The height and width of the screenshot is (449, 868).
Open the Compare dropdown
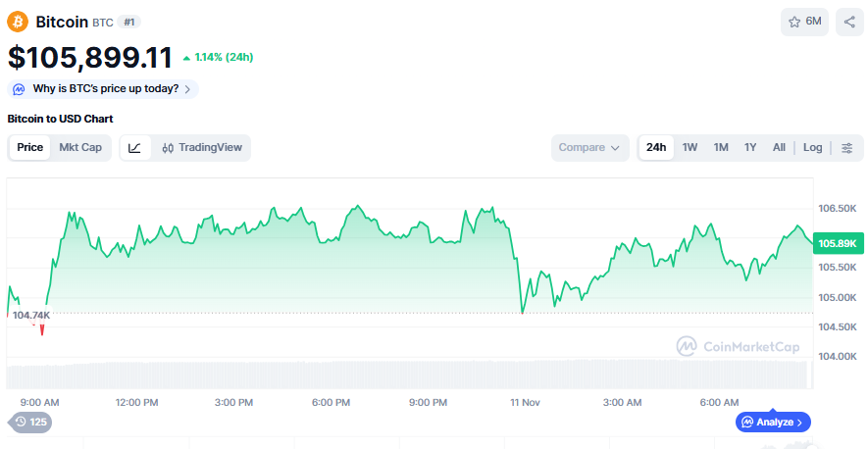(589, 148)
